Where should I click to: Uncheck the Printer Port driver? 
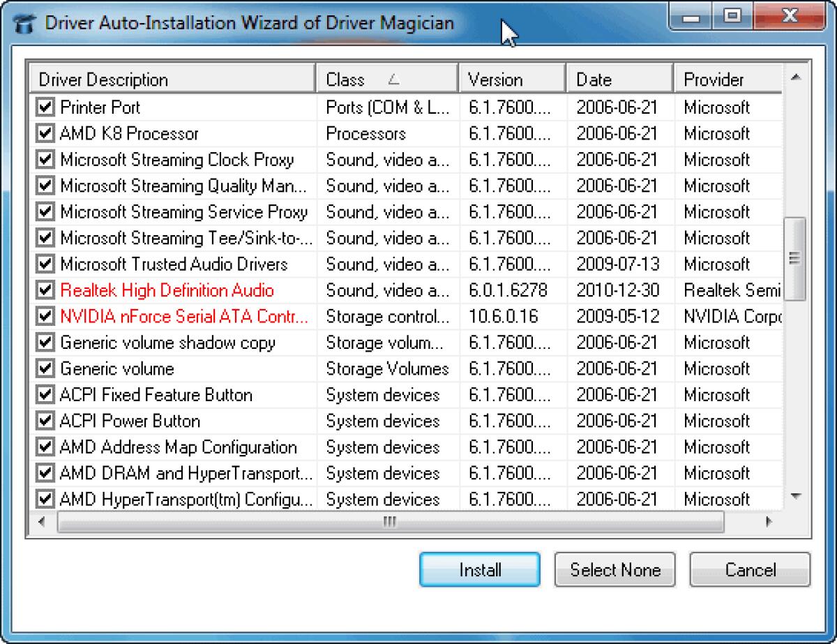tap(44, 107)
